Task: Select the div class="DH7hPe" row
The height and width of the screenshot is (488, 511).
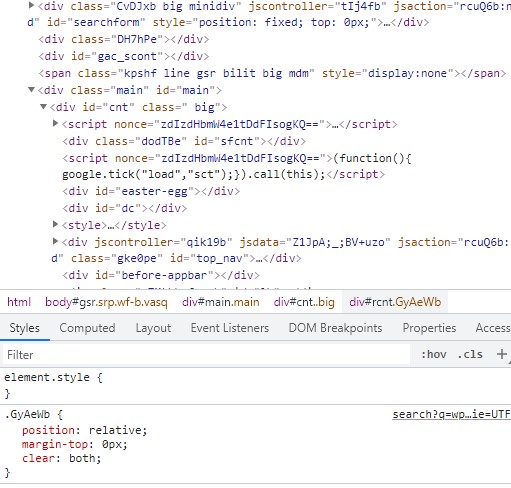Action: (124, 39)
